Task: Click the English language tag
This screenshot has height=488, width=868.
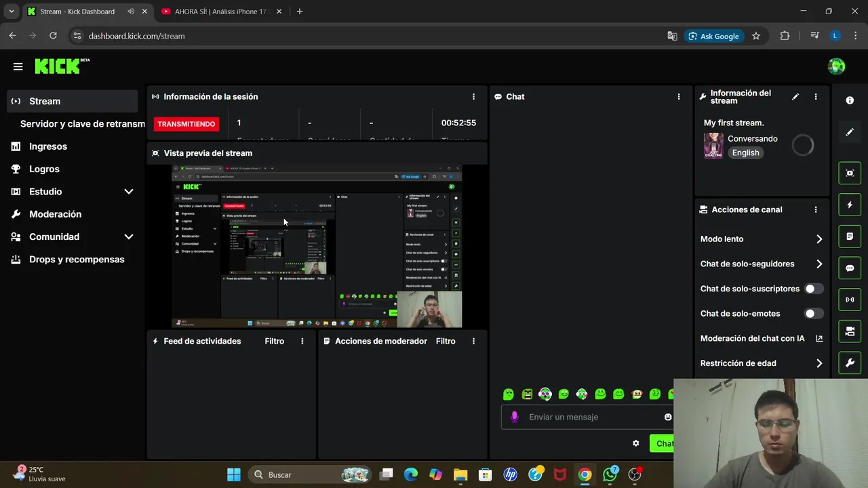Action: pyautogui.click(x=745, y=152)
